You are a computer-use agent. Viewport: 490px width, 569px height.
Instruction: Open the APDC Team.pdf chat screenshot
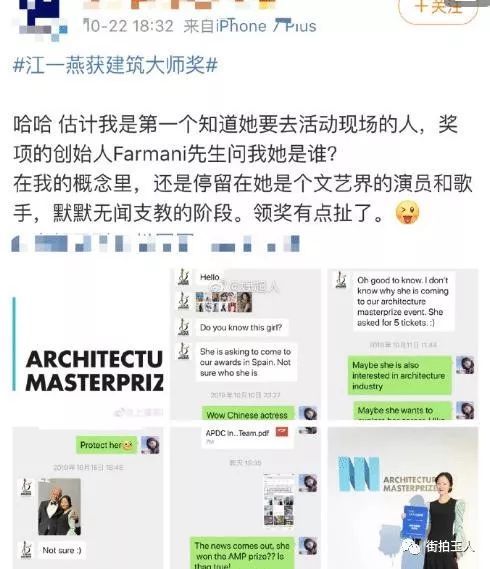pyautogui.click(x=246, y=498)
